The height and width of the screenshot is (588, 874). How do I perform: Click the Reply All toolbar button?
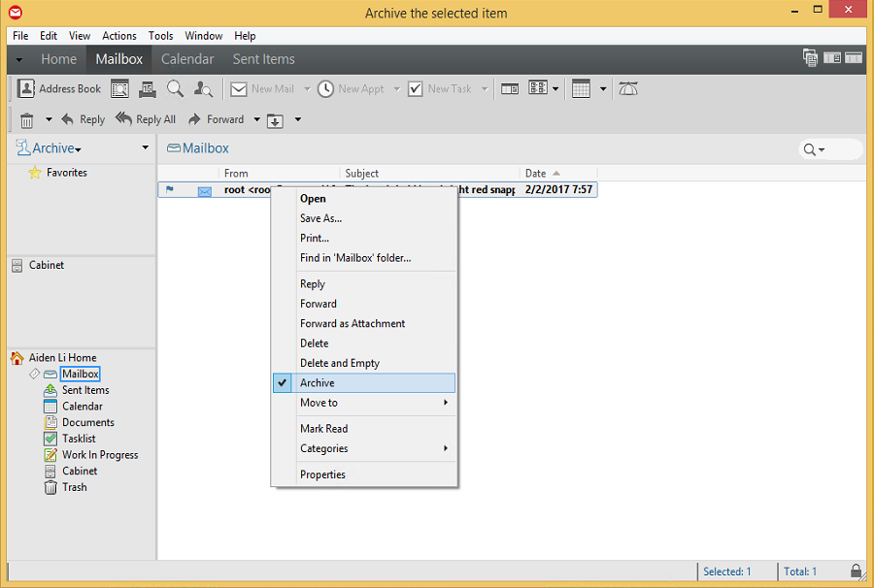[146, 119]
